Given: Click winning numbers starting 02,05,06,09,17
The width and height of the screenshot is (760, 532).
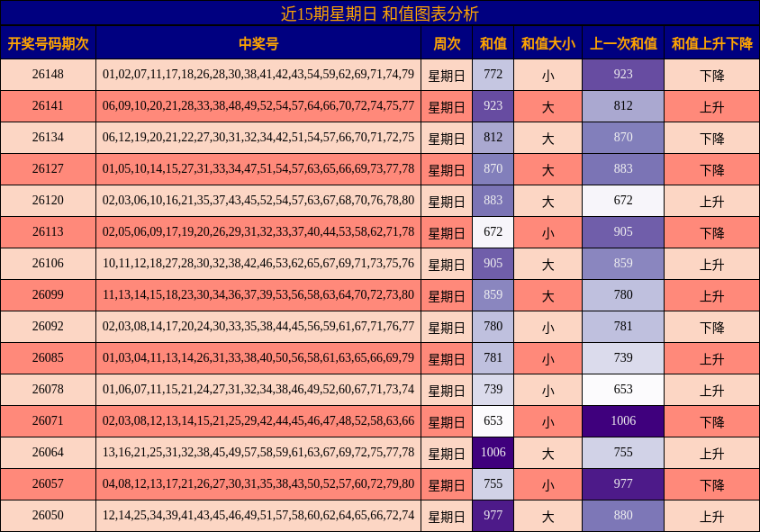Looking at the screenshot, I should tap(258, 232).
